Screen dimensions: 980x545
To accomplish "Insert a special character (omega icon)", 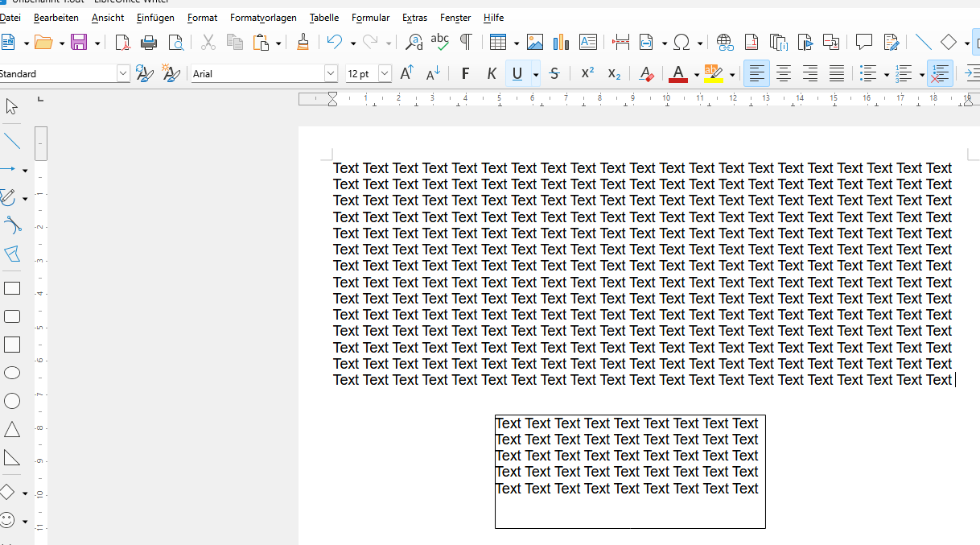I will (681, 42).
